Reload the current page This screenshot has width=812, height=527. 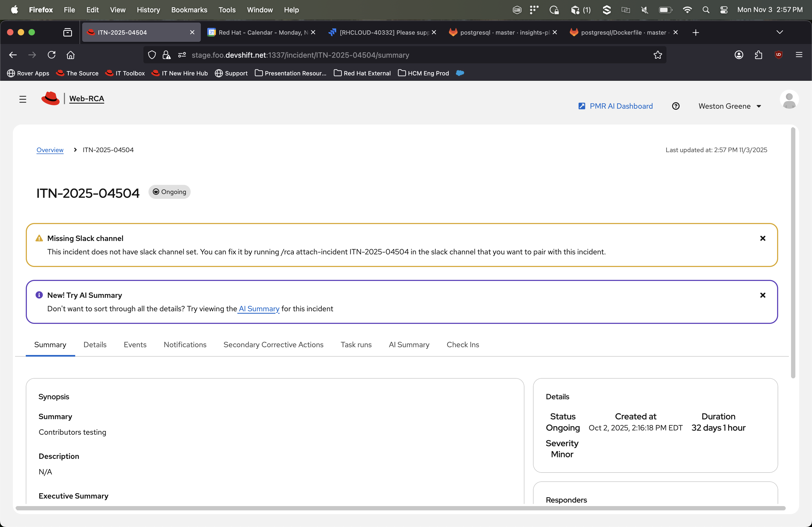pyautogui.click(x=52, y=55)
